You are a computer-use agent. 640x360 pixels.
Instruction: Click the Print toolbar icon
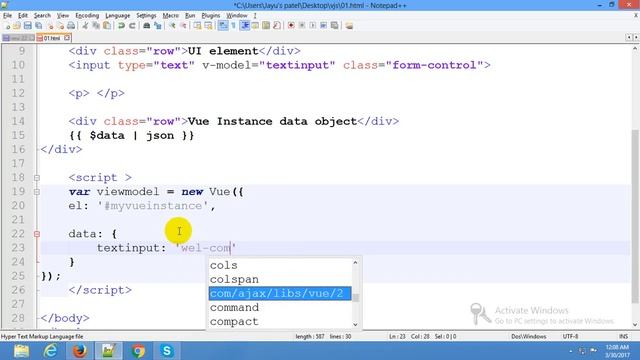(x=71, y=26)
